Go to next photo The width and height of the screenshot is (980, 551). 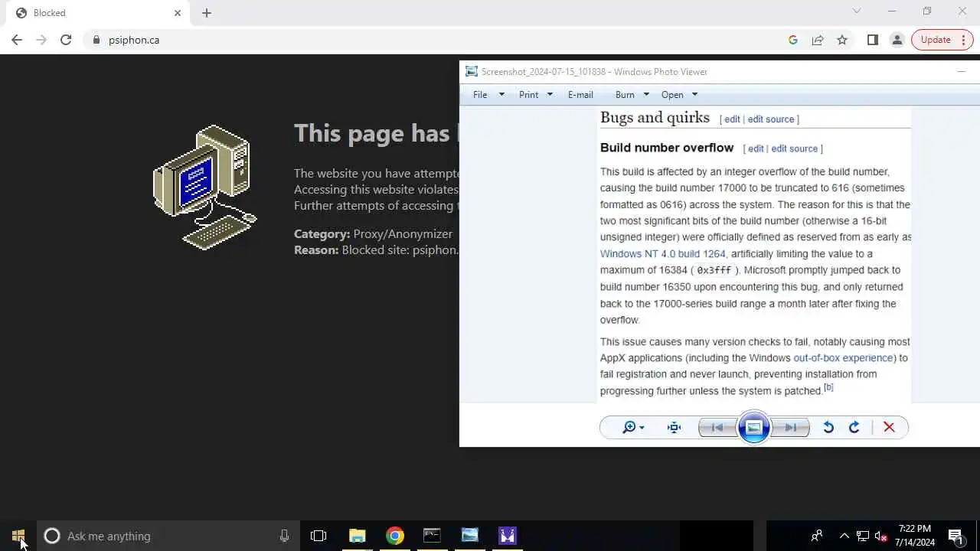point(791,428)
